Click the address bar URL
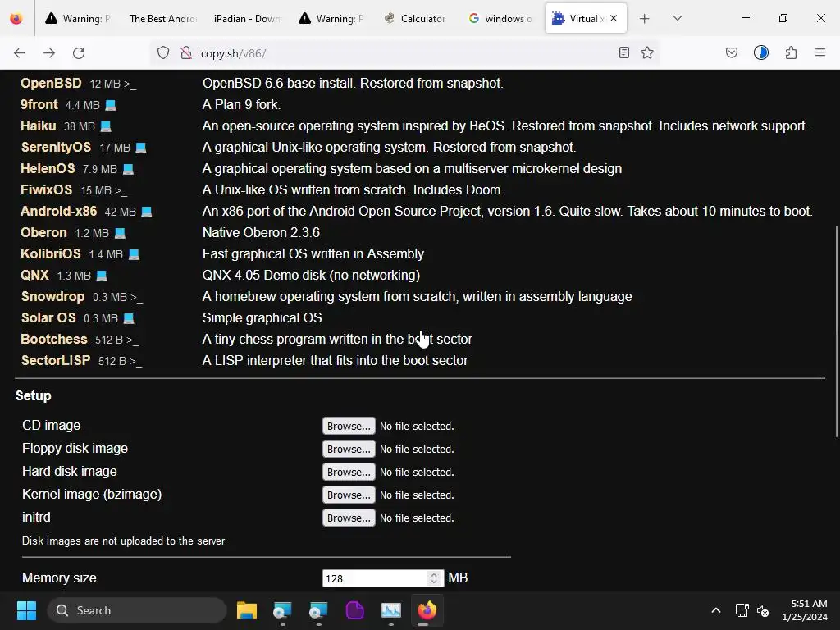Image resolution: width=840 pixels, height=630 pixels. tap(233, 53)
